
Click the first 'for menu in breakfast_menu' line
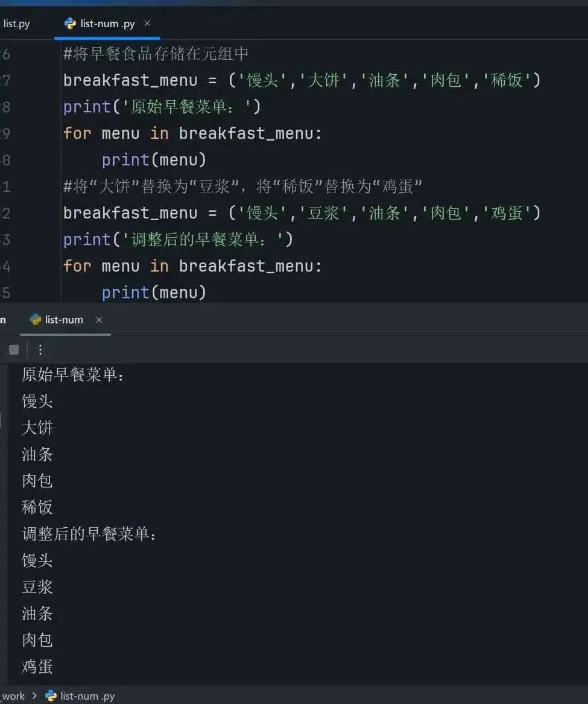192,133
